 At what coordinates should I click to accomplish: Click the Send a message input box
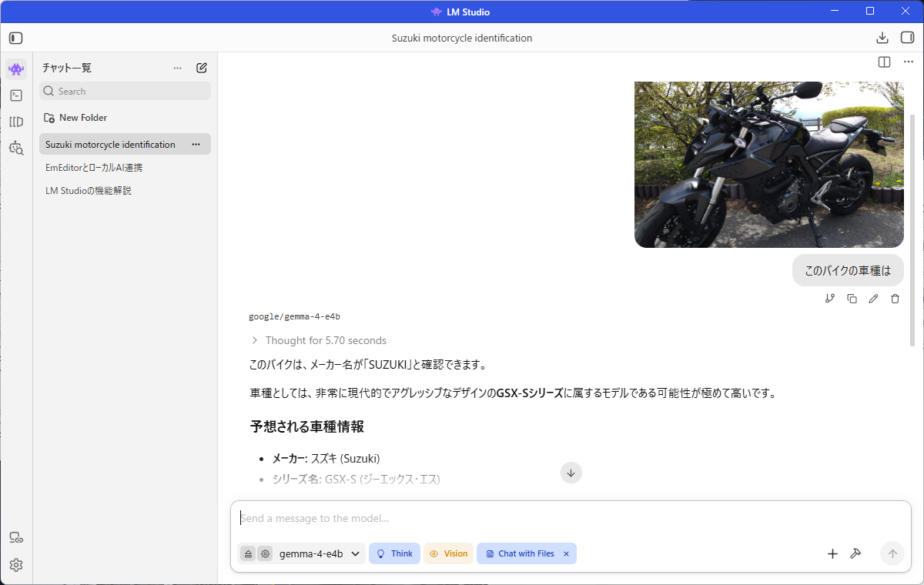point(571,519)
